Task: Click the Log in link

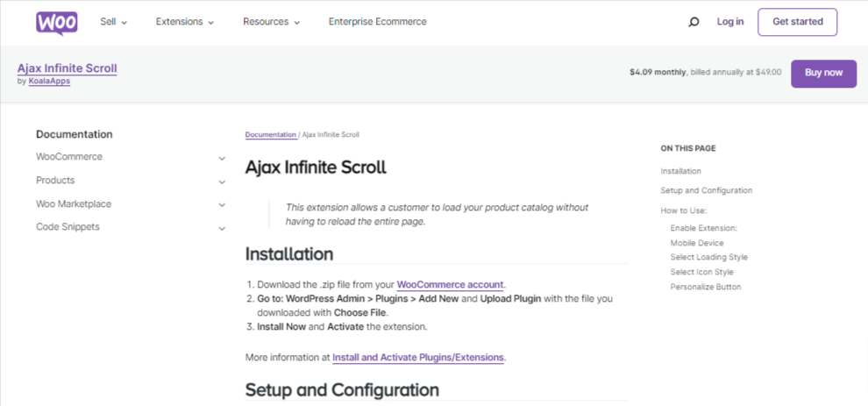Action: 730,22
